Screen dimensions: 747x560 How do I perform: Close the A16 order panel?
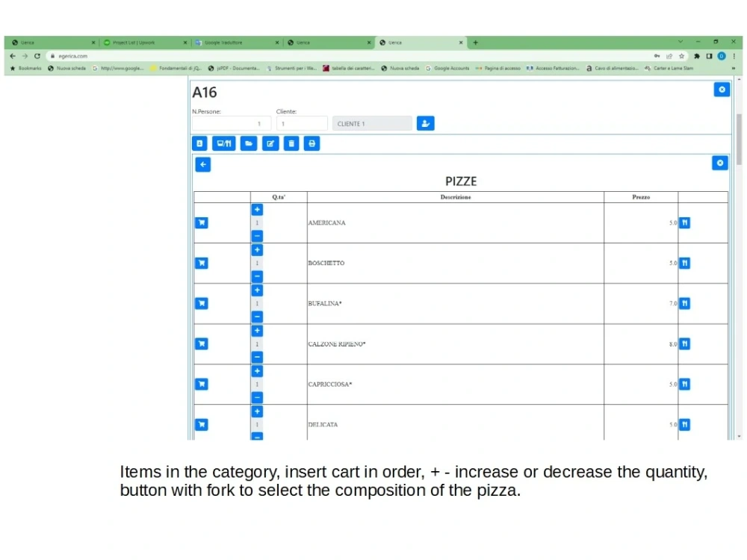722,90
